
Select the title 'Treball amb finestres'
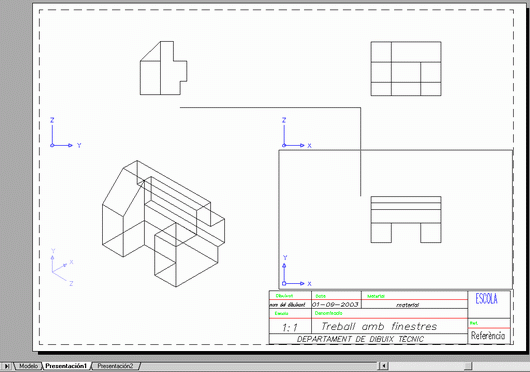pyautogui.click(x=379, y=326)
